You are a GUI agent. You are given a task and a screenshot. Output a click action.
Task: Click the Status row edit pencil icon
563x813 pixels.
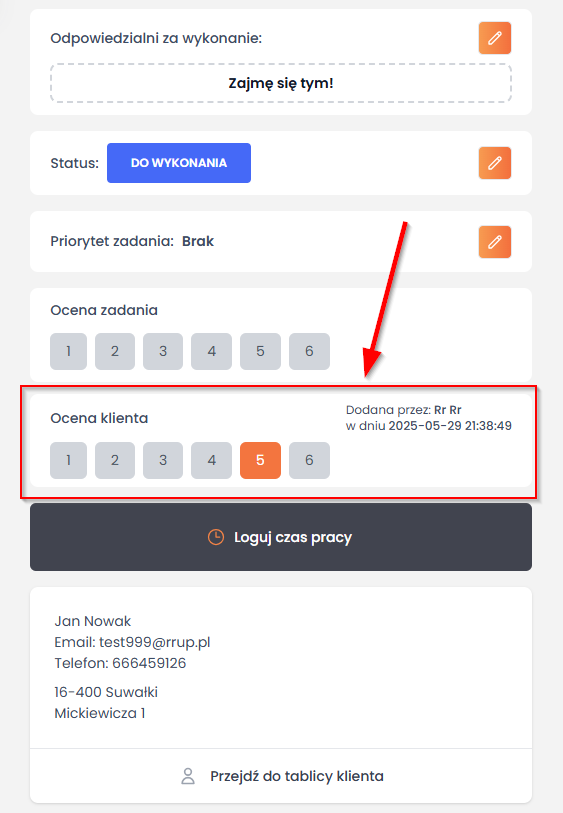[x=495, y=163]
